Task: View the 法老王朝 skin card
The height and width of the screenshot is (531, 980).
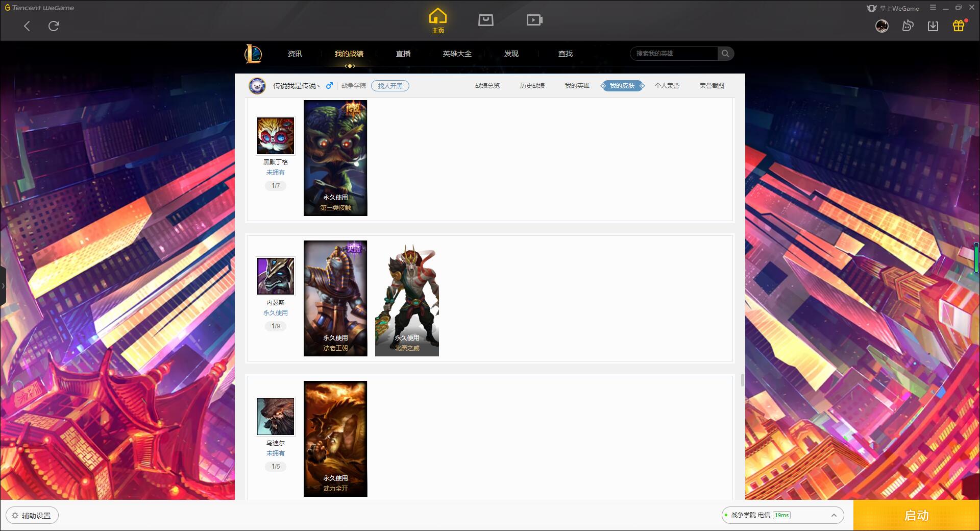Action: [x=335, y=298]
